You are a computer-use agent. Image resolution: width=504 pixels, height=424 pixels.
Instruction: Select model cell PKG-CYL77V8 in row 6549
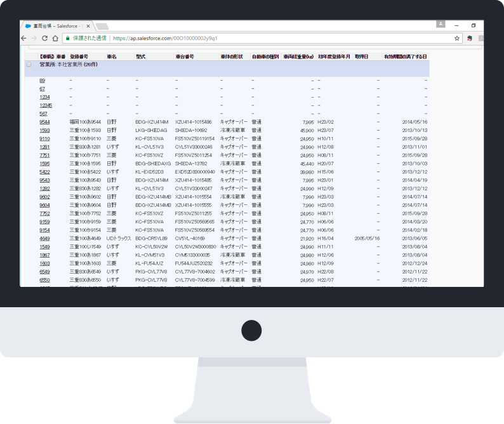151,272
